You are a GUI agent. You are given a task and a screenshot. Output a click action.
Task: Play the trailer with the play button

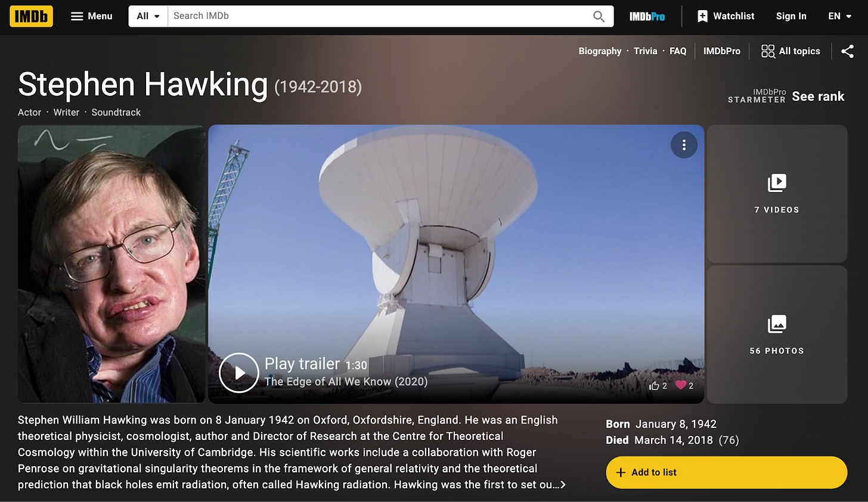[239, 373]
